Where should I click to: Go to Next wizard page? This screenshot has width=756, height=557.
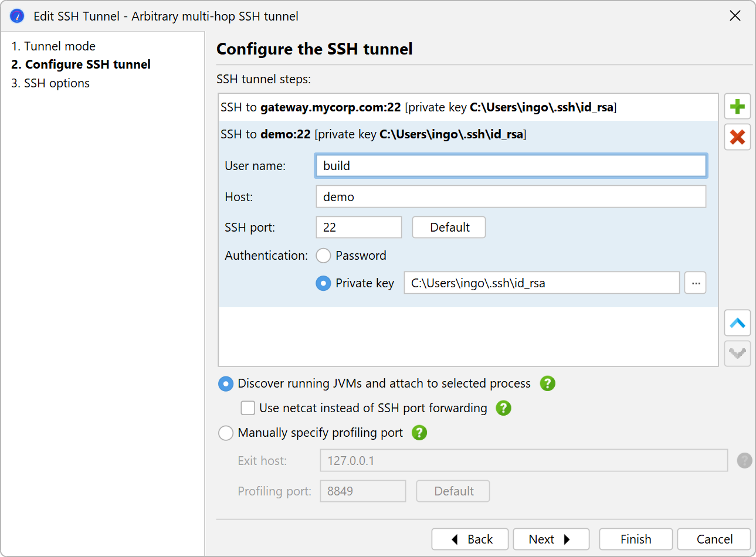click(x=550, y=539)
